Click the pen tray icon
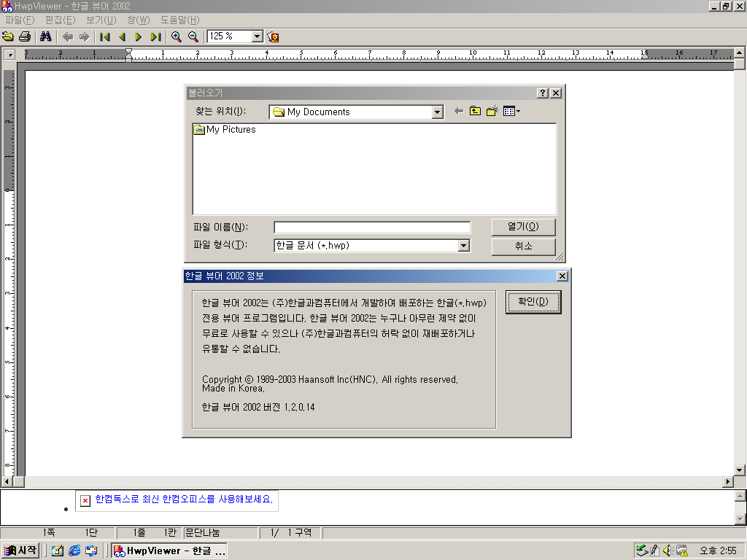The width and height of the screenshot is (747, 560). tap(655, 551)
